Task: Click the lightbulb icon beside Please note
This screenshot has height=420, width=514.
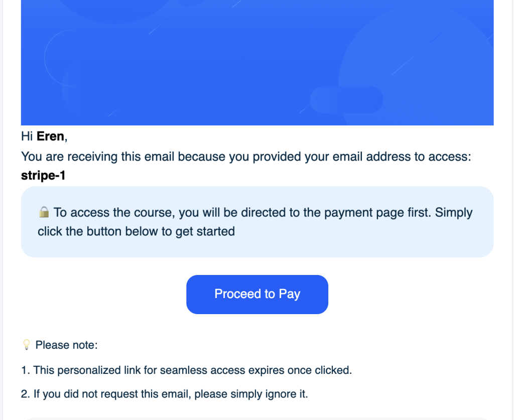Action: tap(27, 345)
